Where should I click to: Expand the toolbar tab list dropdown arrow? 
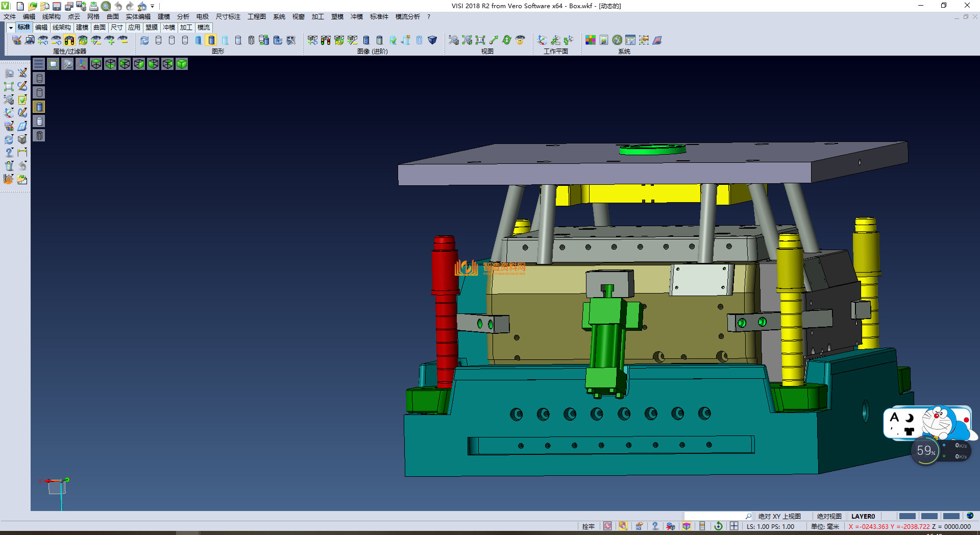pos(11,28)
